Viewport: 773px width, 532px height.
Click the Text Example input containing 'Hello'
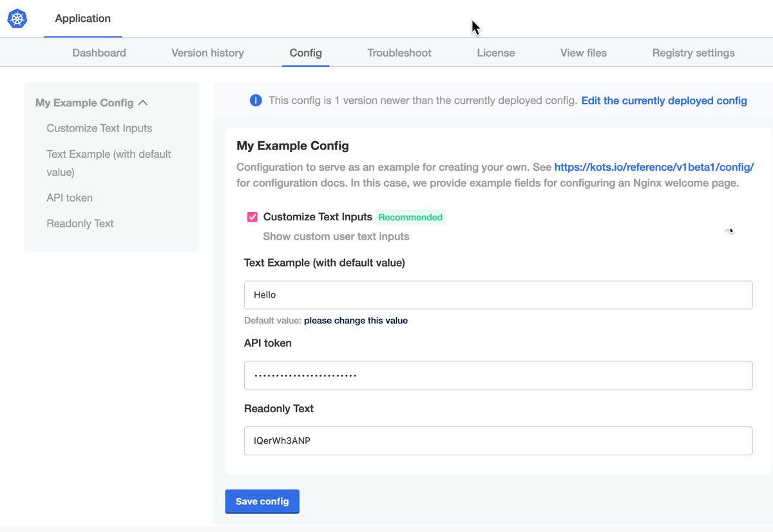(x=498, y=294)
